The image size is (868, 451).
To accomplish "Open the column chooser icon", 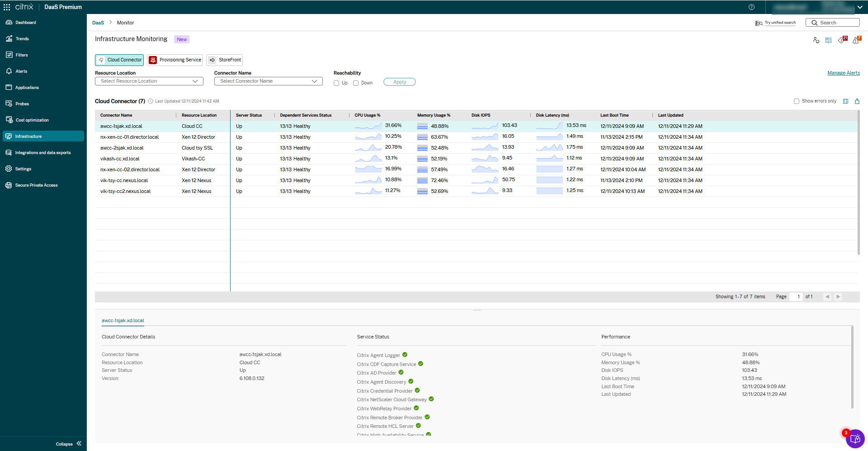I will [845, 101].
